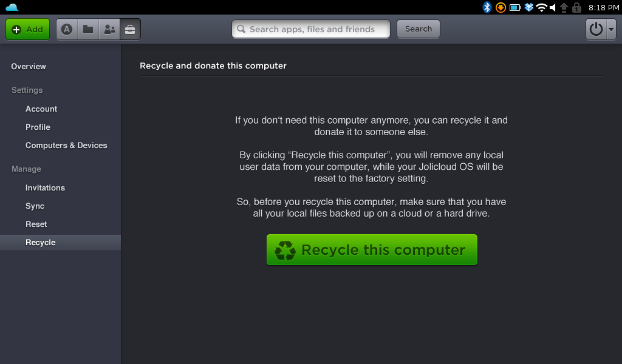622x364 pixels.
Task: Click the orange download updates icon
Action: click(501, 7)
